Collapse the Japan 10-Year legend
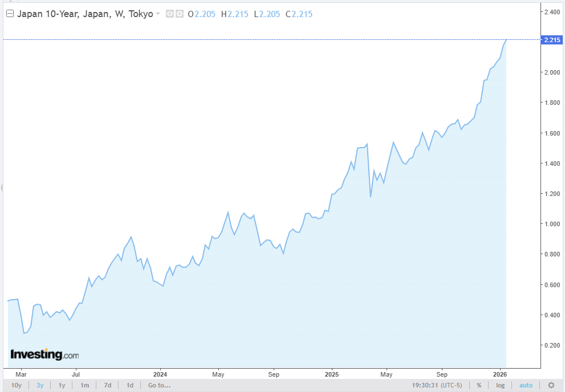Viewport: 565px width, 392px height. 9,13
